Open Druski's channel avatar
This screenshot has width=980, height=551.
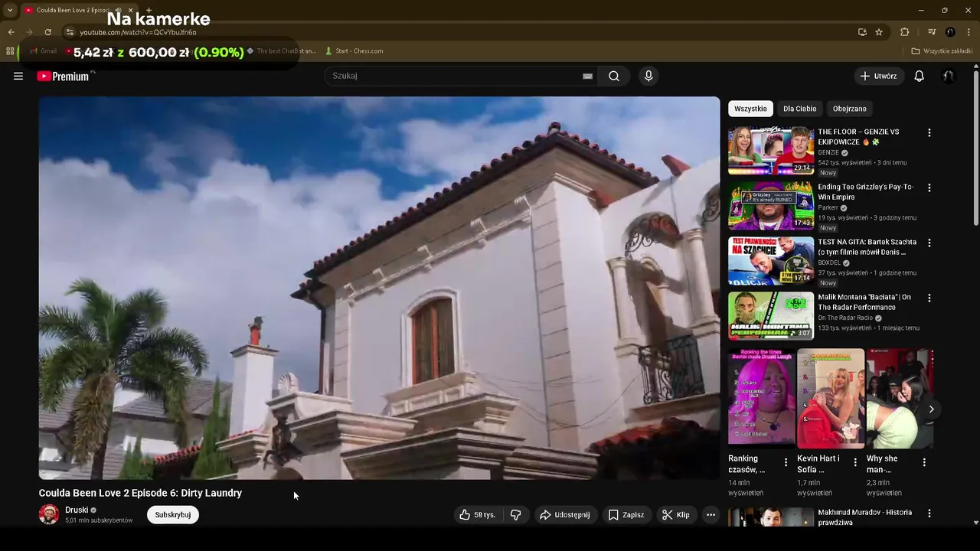point(49,514)
